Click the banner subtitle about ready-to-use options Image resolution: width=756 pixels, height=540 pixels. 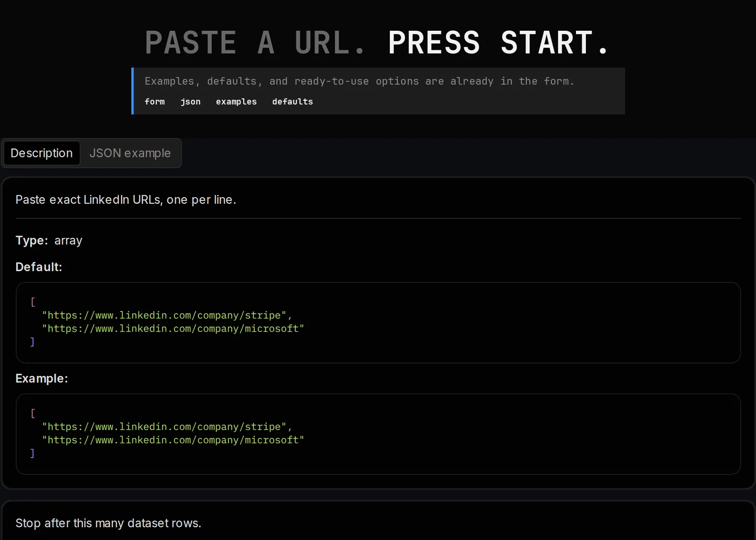click(359, 81)
